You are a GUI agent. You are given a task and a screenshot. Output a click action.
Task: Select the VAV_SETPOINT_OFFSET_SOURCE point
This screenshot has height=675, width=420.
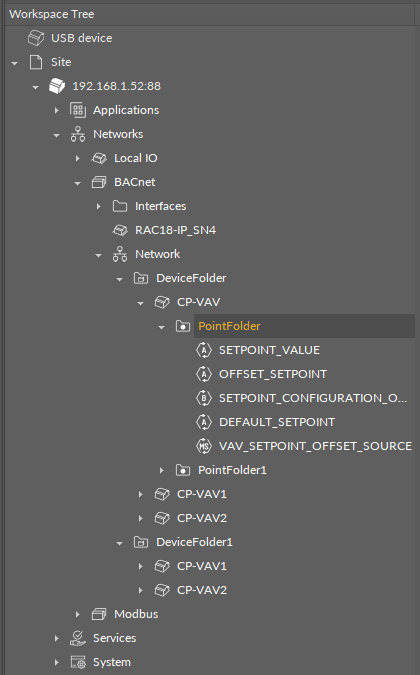(315, 446)
